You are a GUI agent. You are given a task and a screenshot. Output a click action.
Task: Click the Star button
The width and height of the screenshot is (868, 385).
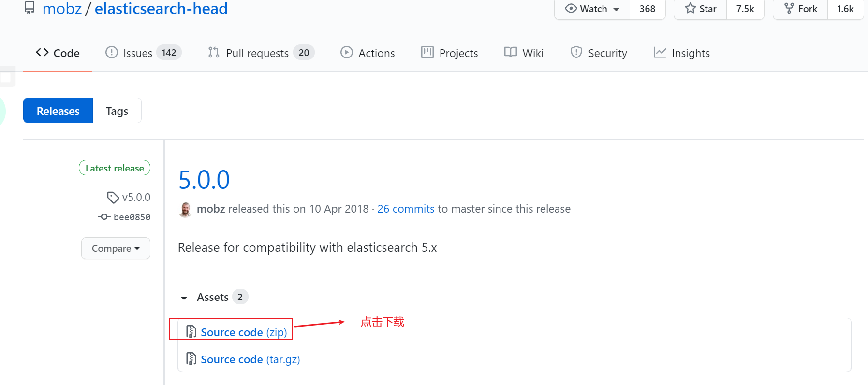[x=700, y=9]
